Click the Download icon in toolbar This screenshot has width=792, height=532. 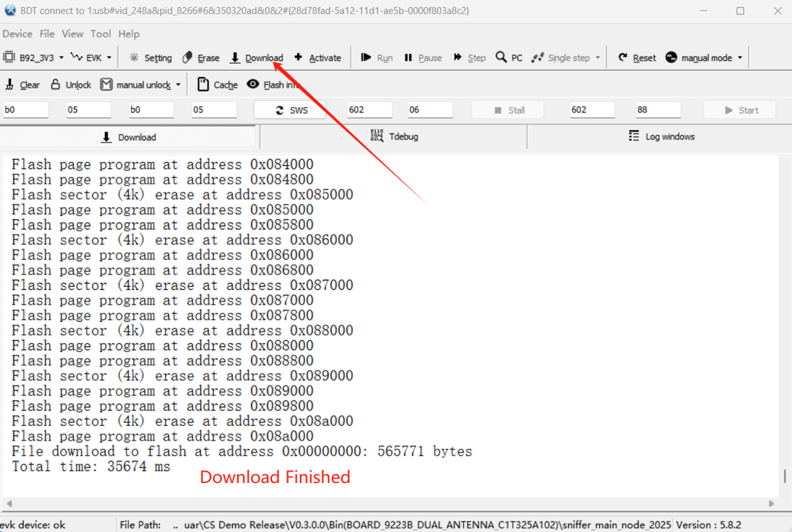235,58
